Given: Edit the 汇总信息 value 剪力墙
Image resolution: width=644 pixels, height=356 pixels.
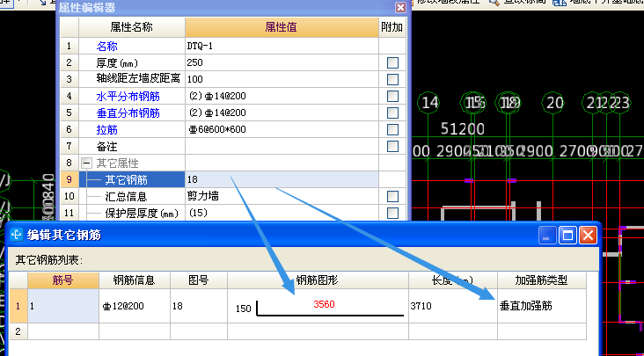Looking at the screenshot, I should click(282, 196).
